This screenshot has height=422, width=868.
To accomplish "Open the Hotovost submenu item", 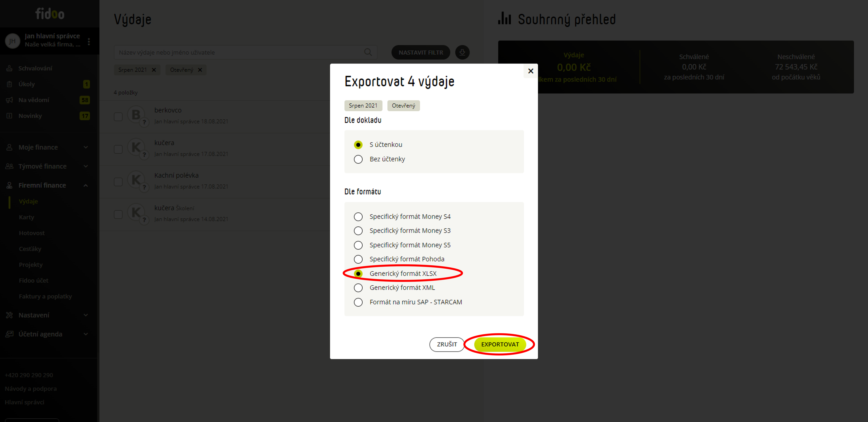I will tap(32, 233).
